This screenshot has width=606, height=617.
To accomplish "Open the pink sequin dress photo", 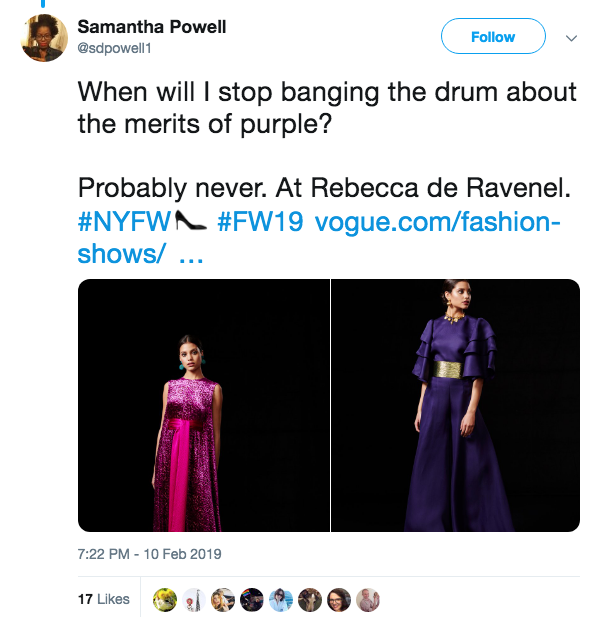I will 204,405.
